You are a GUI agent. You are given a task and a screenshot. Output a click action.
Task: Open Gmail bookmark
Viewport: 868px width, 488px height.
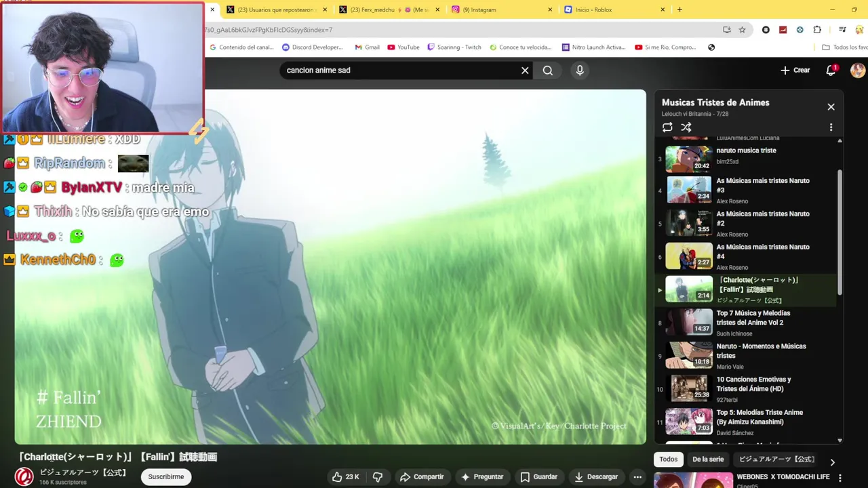click(367, 47)
